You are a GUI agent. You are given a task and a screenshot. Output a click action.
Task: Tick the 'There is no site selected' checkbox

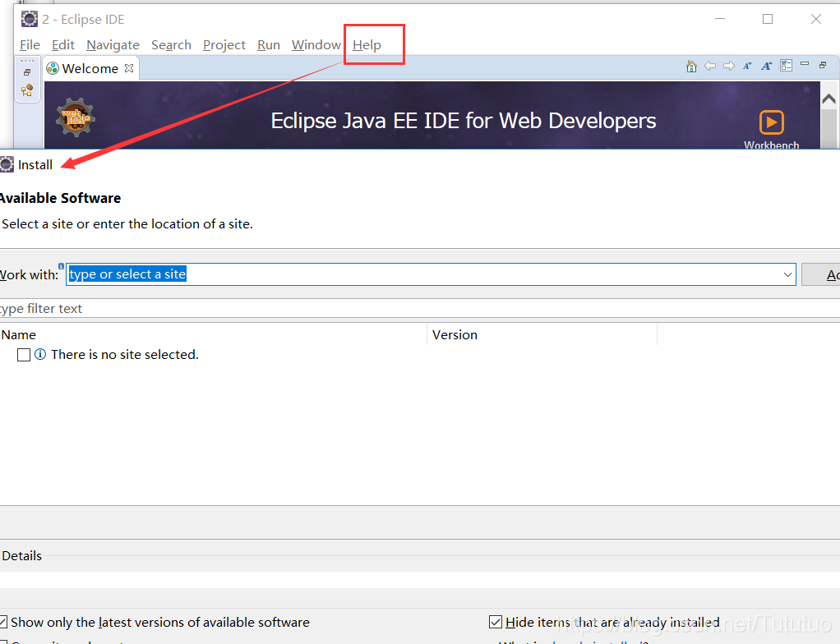click(x=24, y=355)
